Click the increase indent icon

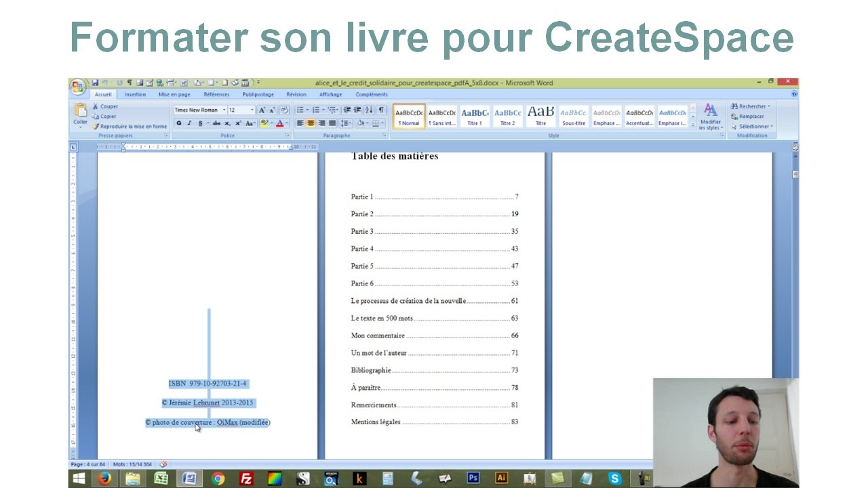pos(357,110)
